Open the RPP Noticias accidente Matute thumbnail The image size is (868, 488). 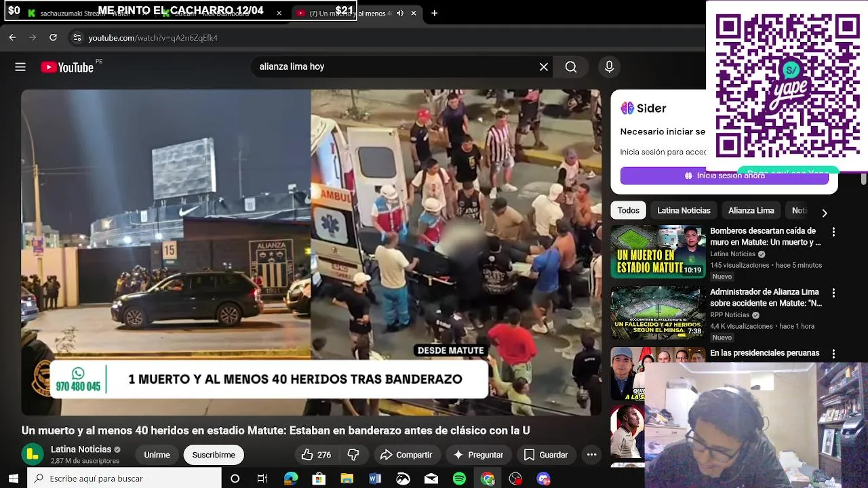coord(658,312)
